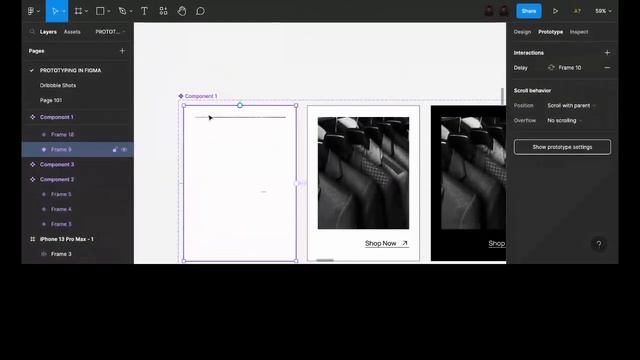Screen dimensions: 640x360
Task: Select the Component 3 layer
Action: click(x=57, y=164)
